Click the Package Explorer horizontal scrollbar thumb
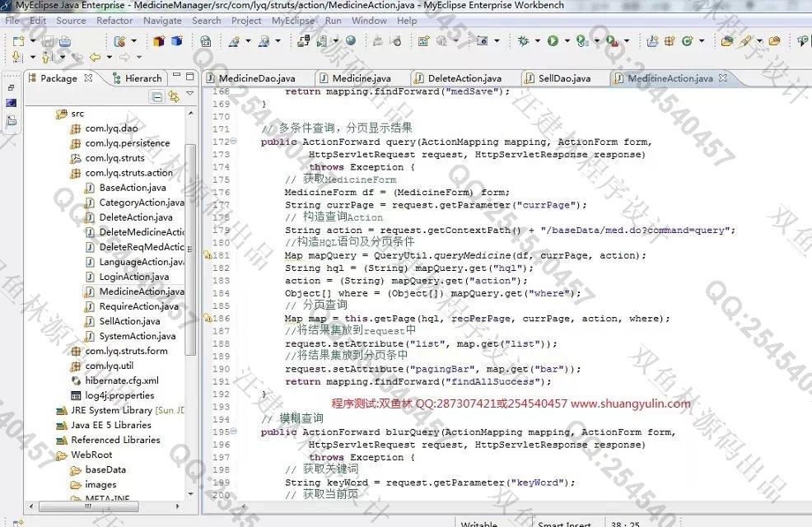Image resolution: width=812 pixels, height=527 pixels. point(89,506)
